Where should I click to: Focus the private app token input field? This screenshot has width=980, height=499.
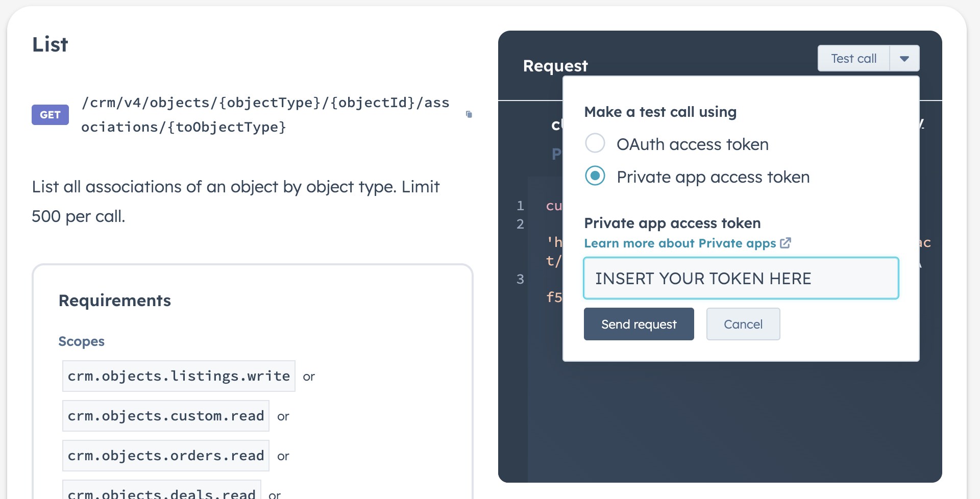pyautogui.click(x=741, y=278)
